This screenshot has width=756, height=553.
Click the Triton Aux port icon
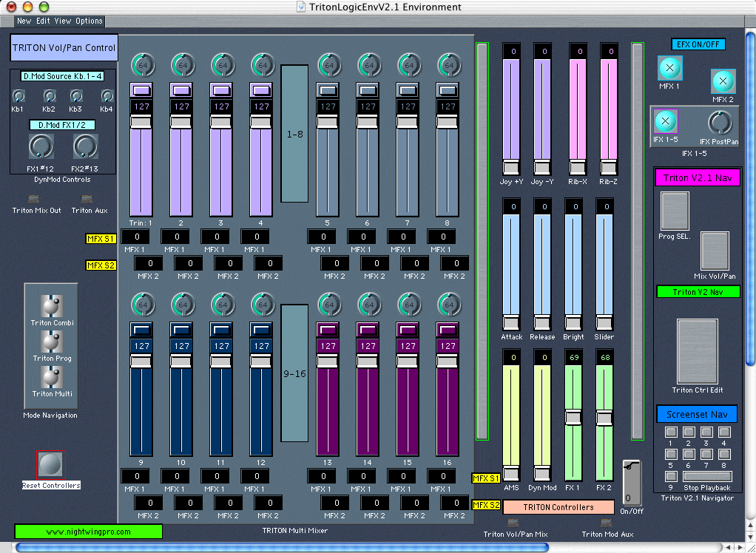(87, 199)
